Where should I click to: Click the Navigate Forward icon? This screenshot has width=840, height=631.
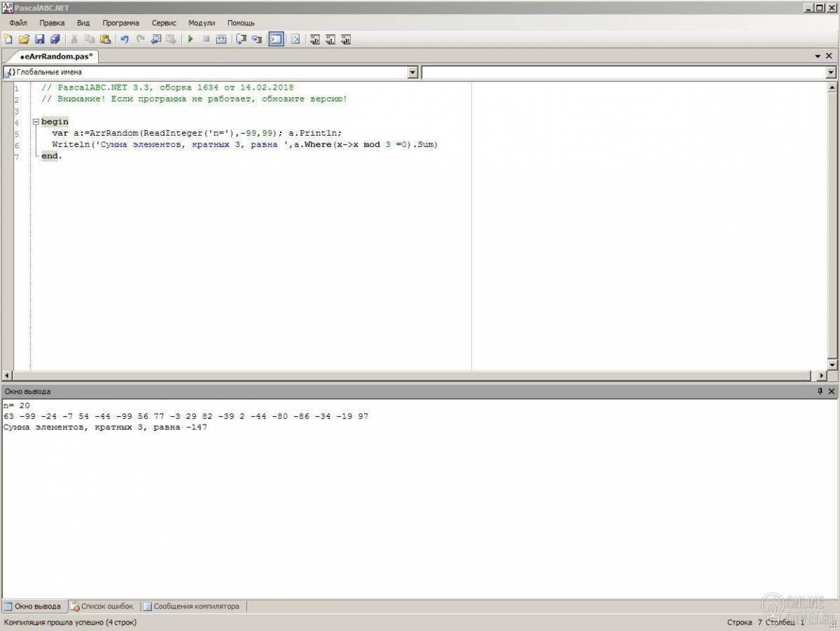coord(171,39)
